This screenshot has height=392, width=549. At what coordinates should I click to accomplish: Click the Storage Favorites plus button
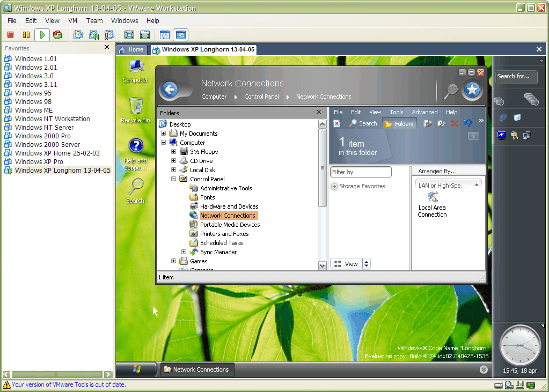(334, 187)
